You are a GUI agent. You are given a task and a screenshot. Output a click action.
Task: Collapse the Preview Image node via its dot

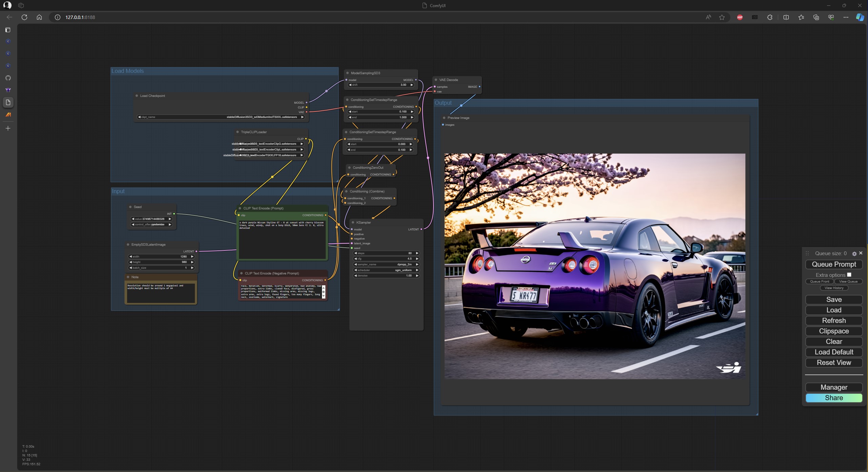point(444,118)
